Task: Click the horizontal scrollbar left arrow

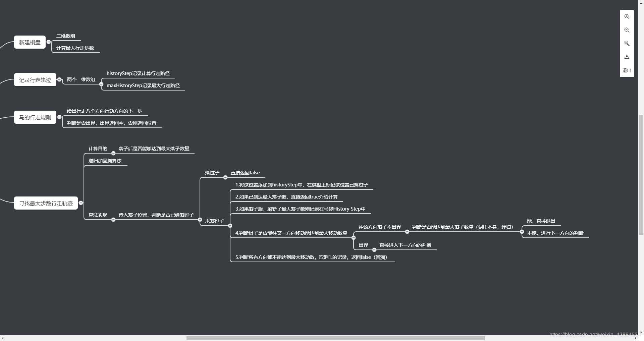Action: coord(3,338)
